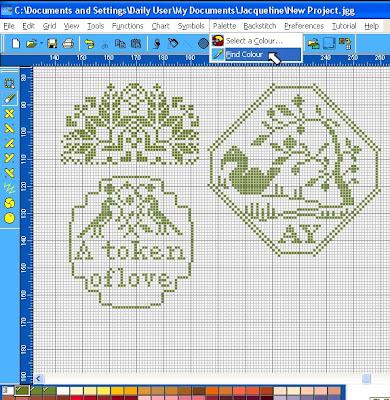Select the solid bead circle tool
Screen dimensions: 390x400
pos(9,218)
